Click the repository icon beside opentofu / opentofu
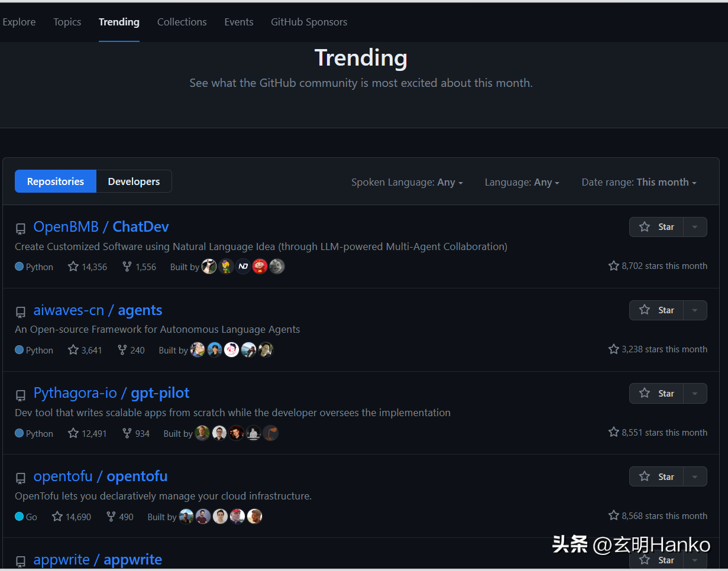728x571 pixels. pos(21,479)
